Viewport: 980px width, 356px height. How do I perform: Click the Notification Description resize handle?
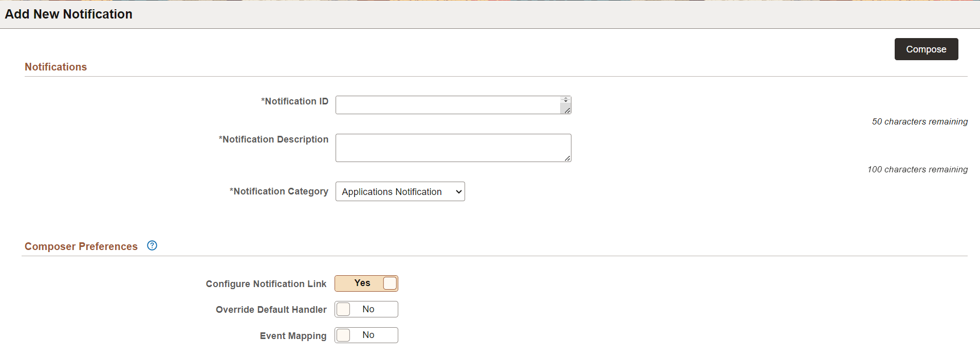click(x=567, y=158)
